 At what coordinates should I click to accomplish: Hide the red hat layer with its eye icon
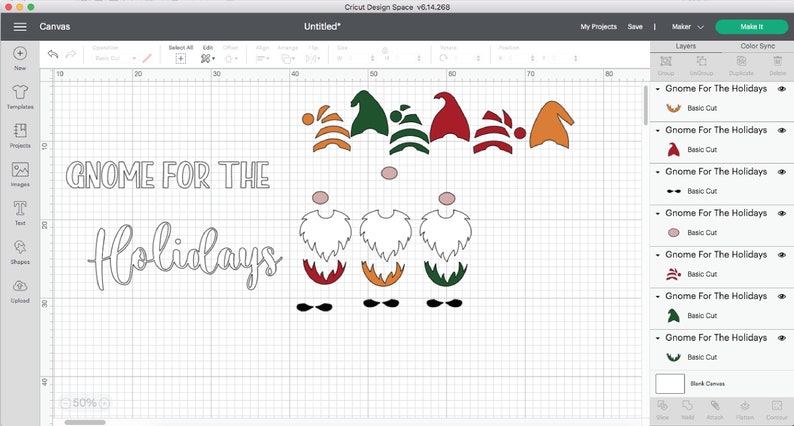pos(782,130)
